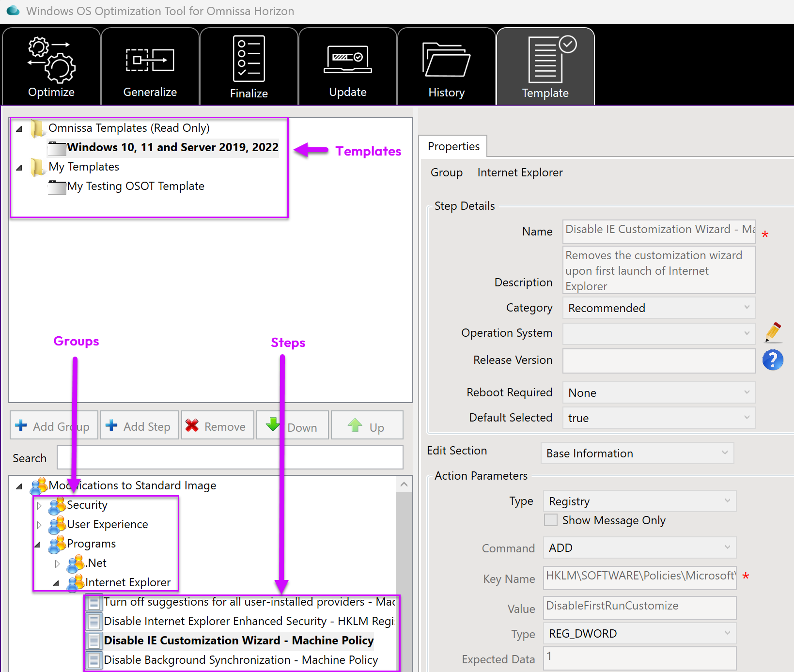
Task: Switch to the Generalize tab
Action: (150, 66)
